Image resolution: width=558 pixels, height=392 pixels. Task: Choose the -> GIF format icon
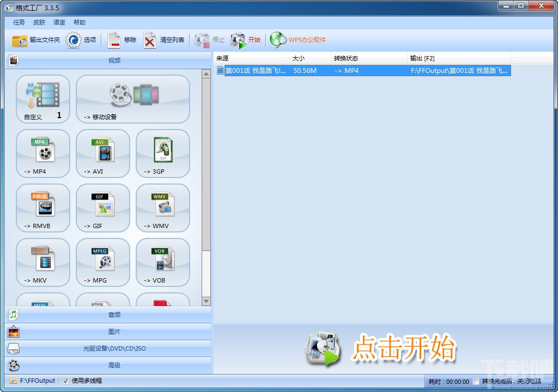coord(103,208)
